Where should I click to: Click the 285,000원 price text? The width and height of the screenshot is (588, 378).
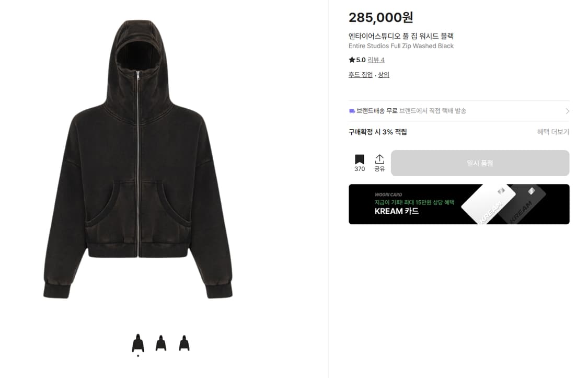[381, 17]
